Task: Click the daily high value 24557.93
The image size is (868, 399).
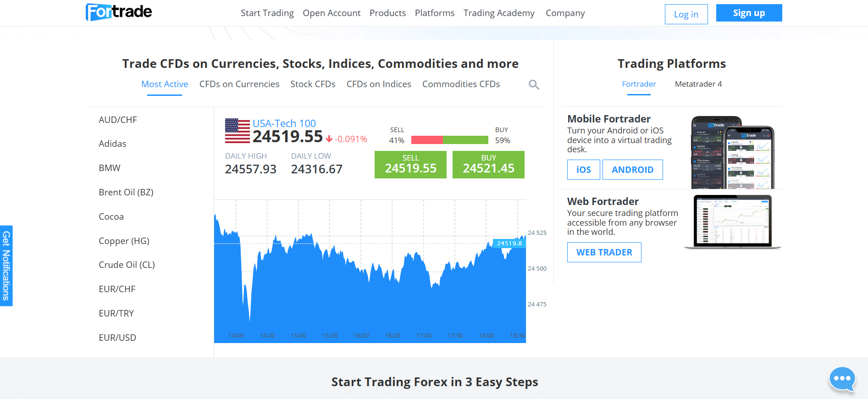Action: (x=251, y=169)
